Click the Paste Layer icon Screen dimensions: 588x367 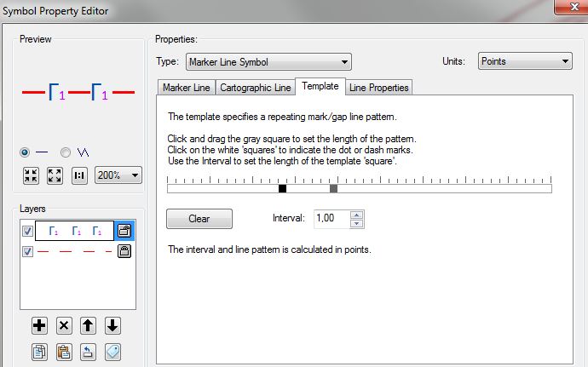pos(64,353)
